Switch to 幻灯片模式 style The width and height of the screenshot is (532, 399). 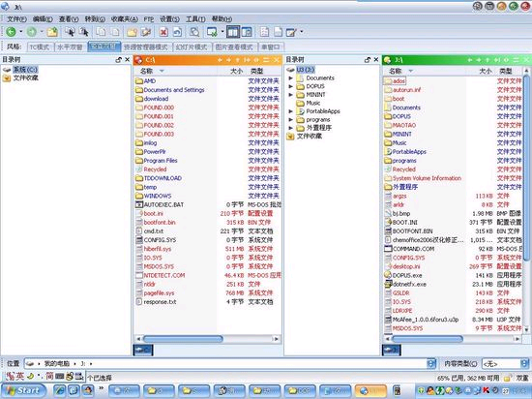(x=192, y=46)
